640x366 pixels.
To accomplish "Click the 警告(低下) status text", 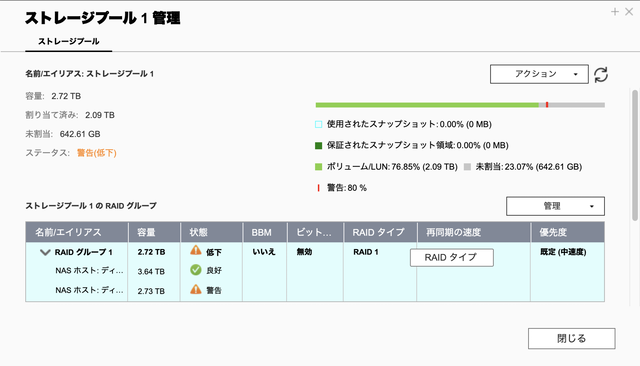I will pyautogui.click(x=97, y=153).
